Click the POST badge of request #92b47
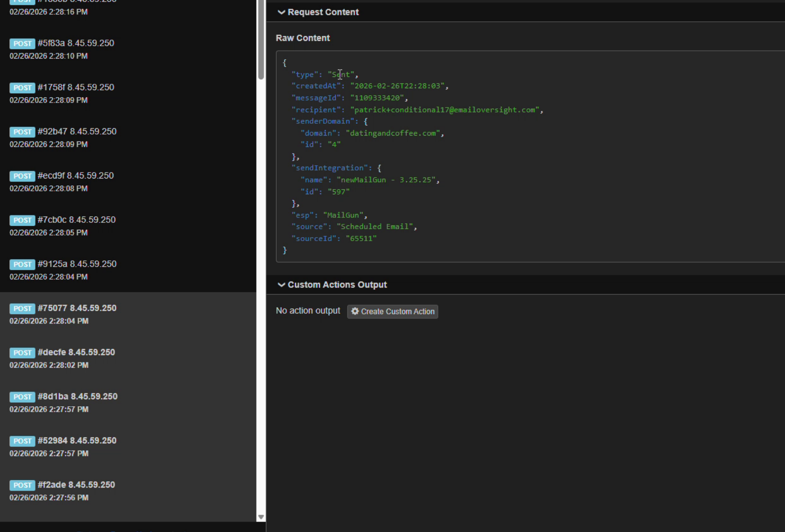This screenshot has width=785, height=532. 22,132
